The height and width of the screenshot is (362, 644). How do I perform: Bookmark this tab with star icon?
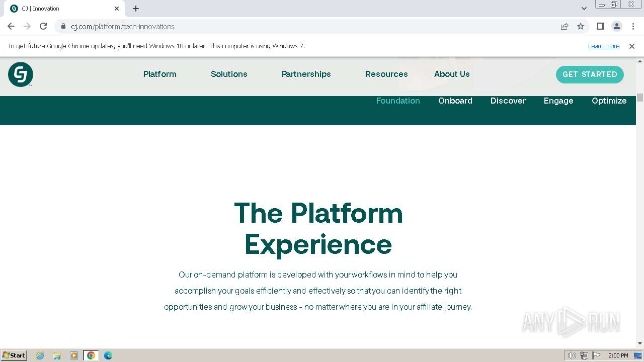tap(581, 26)
